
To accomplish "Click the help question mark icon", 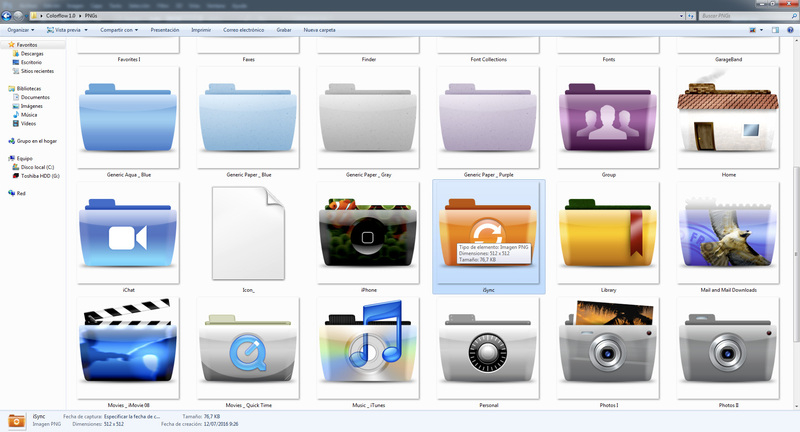I will (x=790, y=30).
